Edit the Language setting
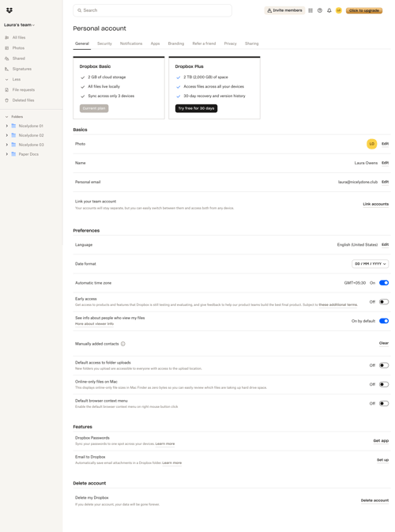Screen dimensions: 395x532 386,244
